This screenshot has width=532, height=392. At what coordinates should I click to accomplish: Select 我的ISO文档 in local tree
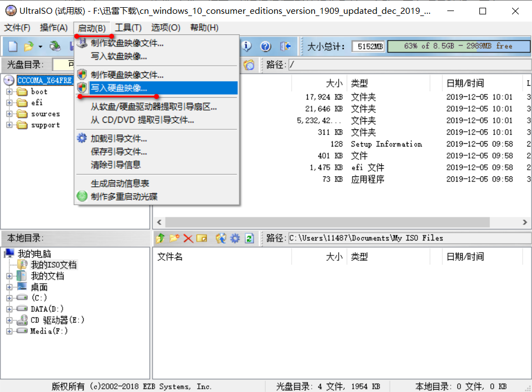(x=54, y=265)
